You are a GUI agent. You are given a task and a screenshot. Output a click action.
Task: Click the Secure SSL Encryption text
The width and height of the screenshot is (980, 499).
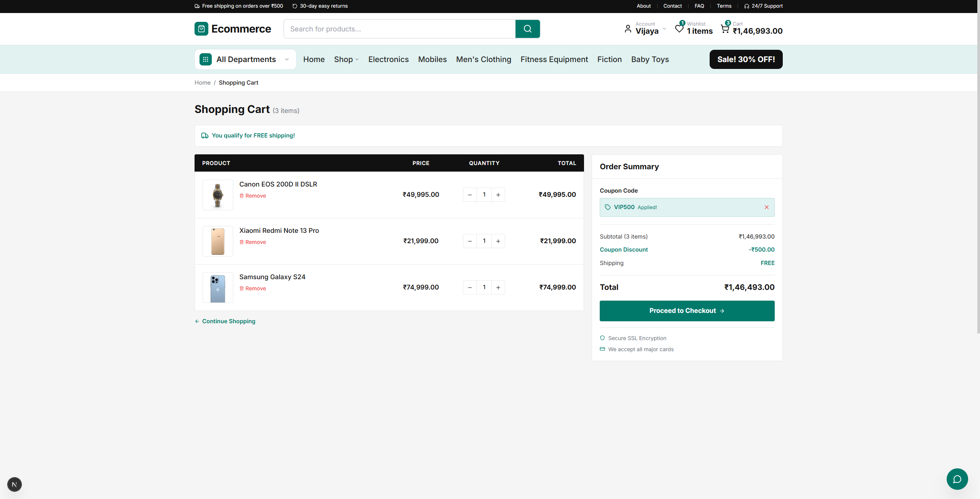(637, 338)
